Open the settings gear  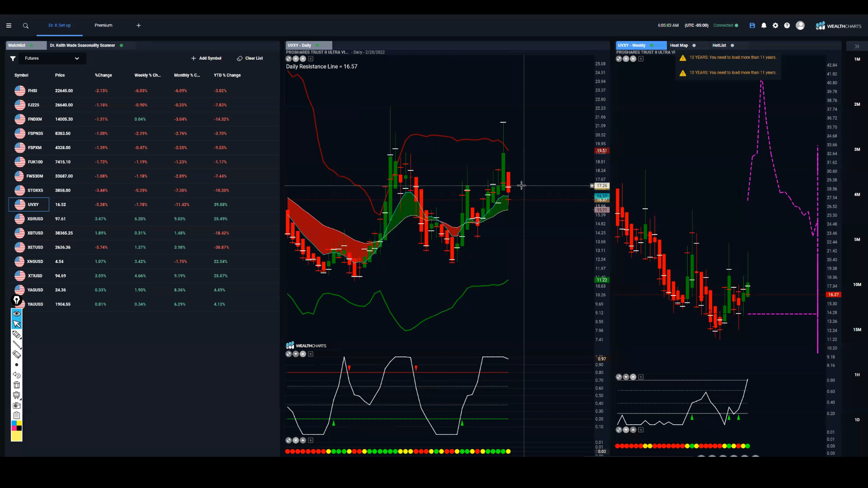tap(775, 26)
